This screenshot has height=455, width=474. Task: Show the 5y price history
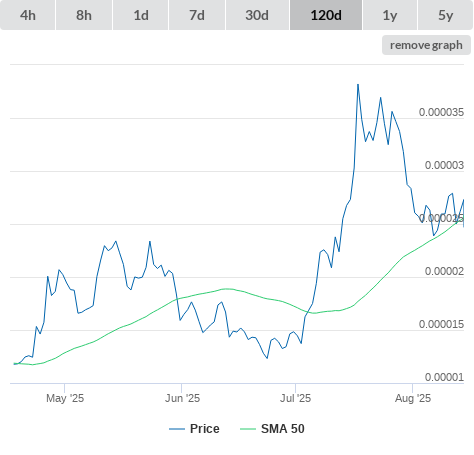point(445,15)
